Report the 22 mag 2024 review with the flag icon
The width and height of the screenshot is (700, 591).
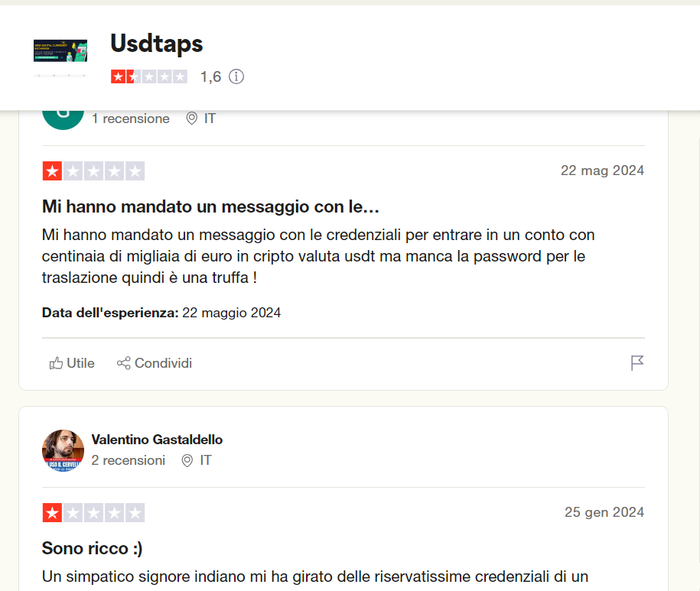point(637,363)
